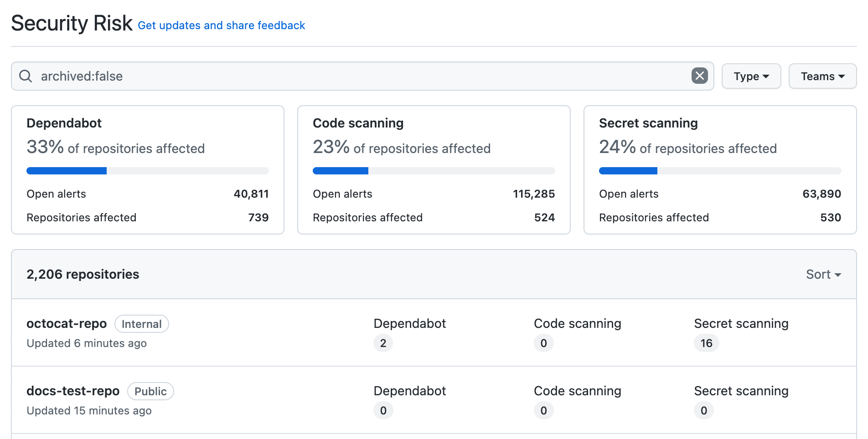
Task: Click Dependabot open alerts value 40,811
Action: 251,194
